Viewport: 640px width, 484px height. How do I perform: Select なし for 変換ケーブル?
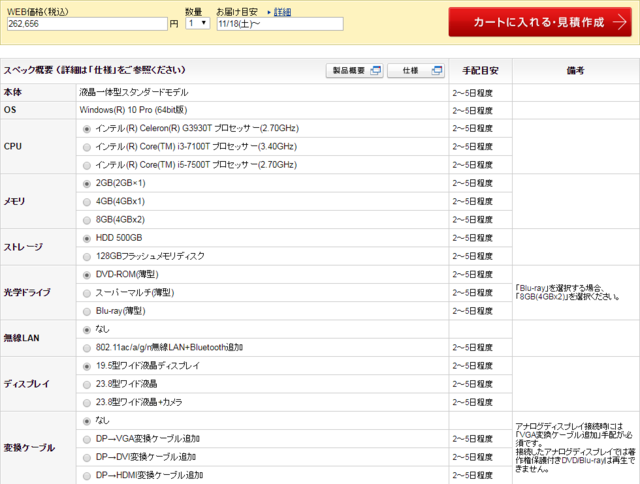pyautogui.click(x=87, y=421)
